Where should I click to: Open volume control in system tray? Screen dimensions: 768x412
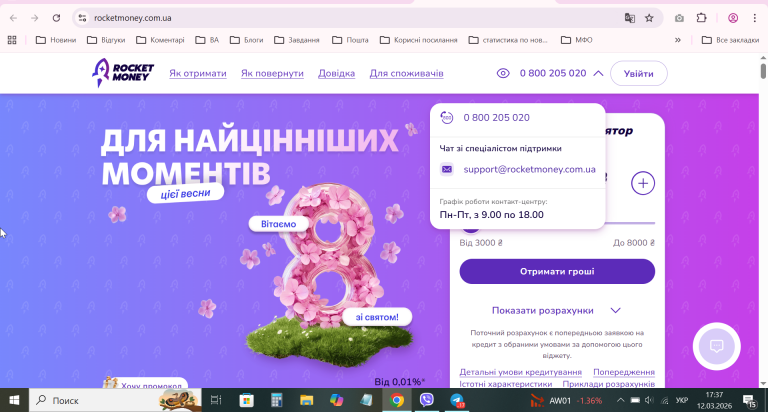tap(649, 400)
